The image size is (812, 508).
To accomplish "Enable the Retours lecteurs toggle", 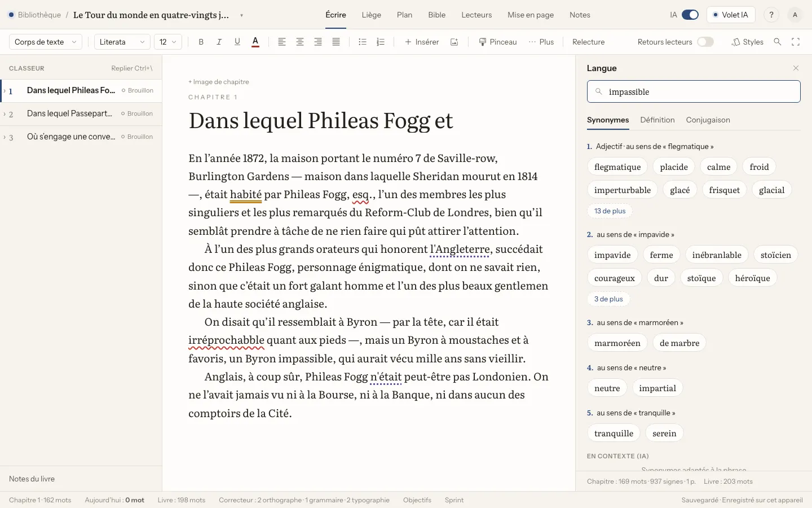I will [705, 42].
